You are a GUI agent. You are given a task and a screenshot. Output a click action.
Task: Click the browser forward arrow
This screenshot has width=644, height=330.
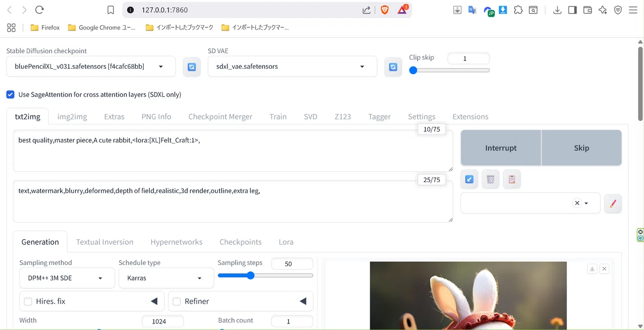click(x=24, y=10)
